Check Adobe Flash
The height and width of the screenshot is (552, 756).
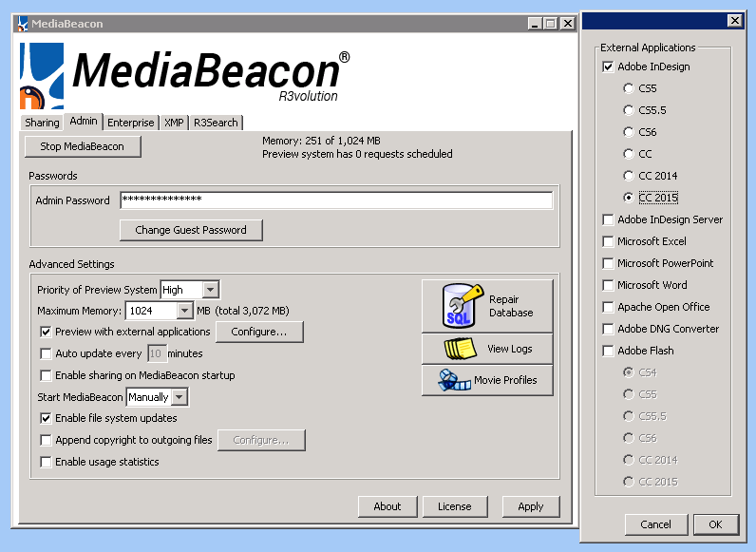608,351
